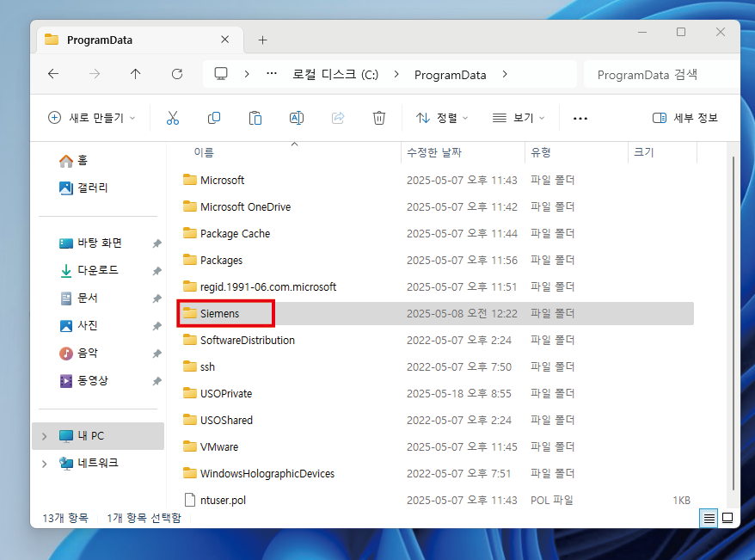The image size is (755, 560).
Task: Unpin 바탕 화면 using its pin icon
Action: click(x=157, y=243)
